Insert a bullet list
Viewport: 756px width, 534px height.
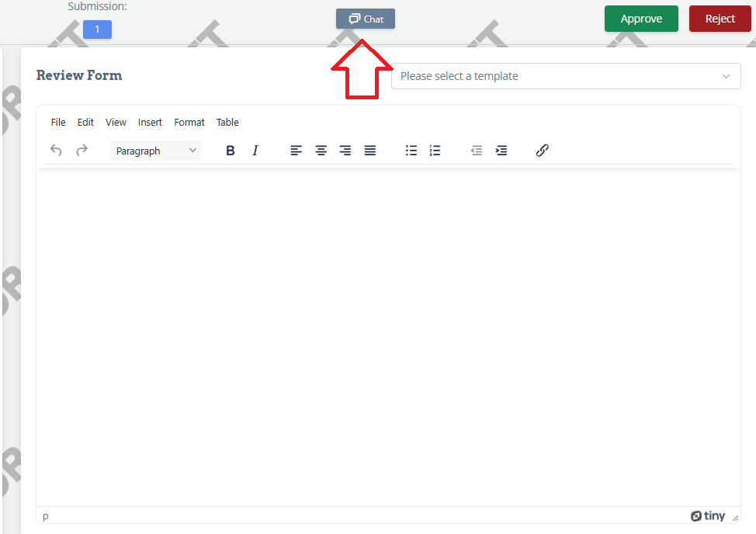[411, 151]
